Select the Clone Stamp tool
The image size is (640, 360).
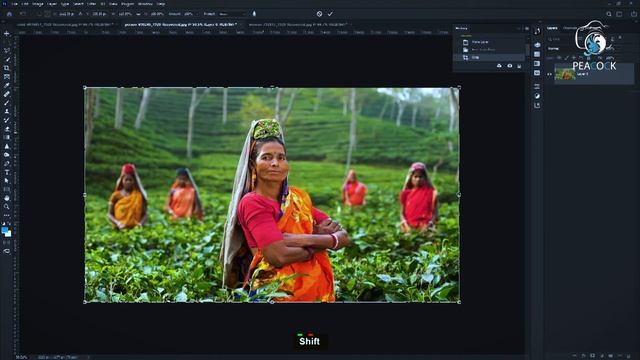(x=7, y=111)
